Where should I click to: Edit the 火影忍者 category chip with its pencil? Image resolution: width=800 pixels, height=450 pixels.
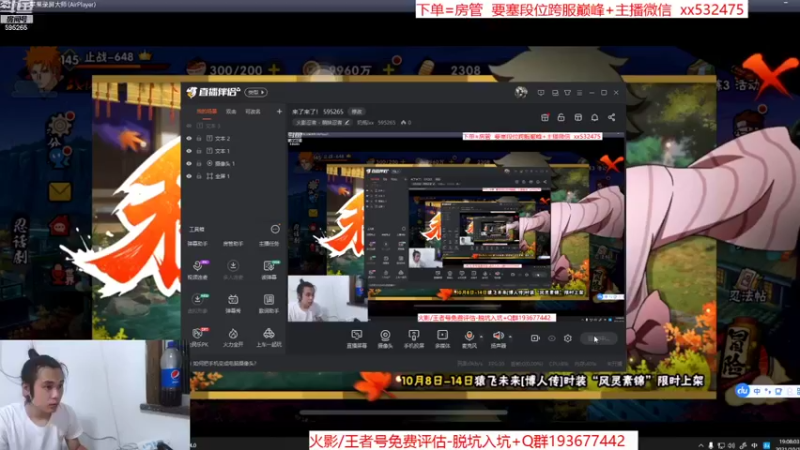pos(347,122)
